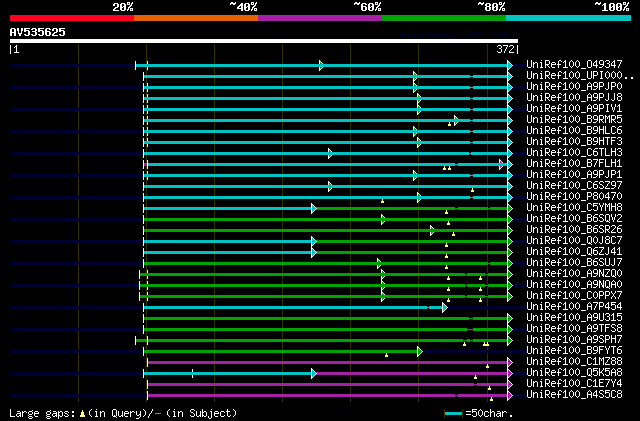This screenshot has height=421, width=640.
Task: Select the UniRef100_O49347 hit label
Action: (x=574, y=64)
